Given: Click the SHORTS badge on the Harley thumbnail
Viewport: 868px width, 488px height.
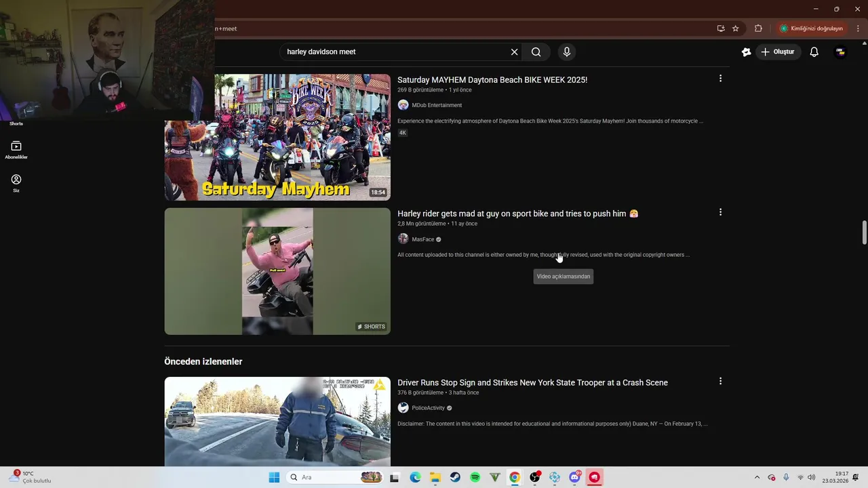Looking at the screenshot, I should pos(372,327).
